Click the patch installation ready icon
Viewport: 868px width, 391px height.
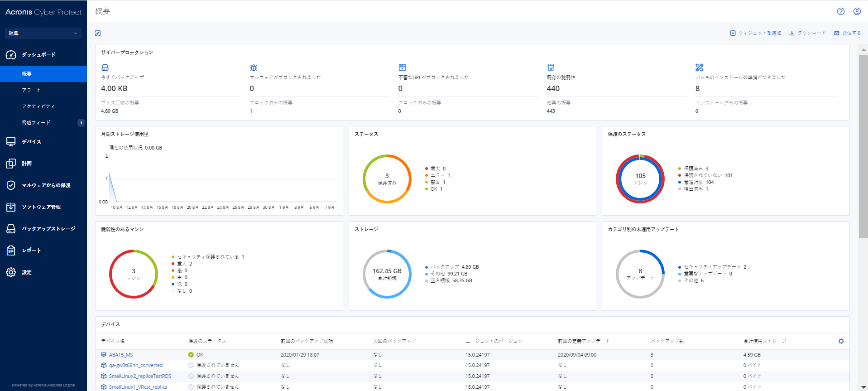click(x=699, y=68)
